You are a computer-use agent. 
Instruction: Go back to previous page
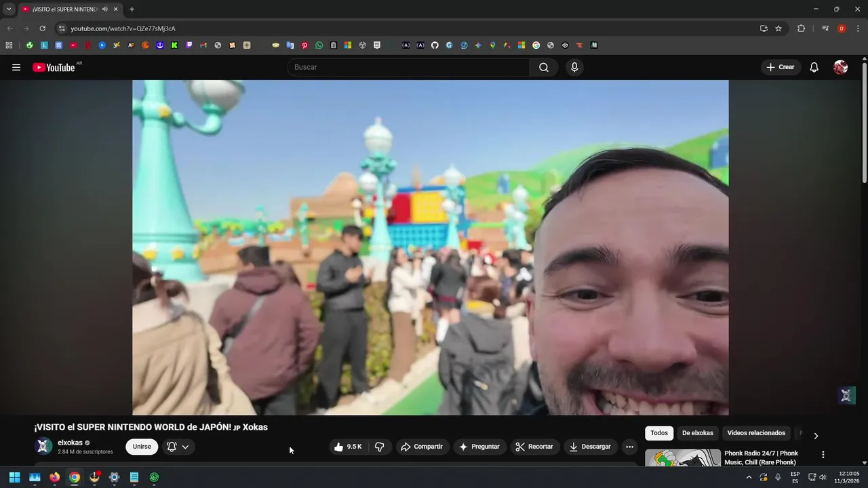(9, 28)
